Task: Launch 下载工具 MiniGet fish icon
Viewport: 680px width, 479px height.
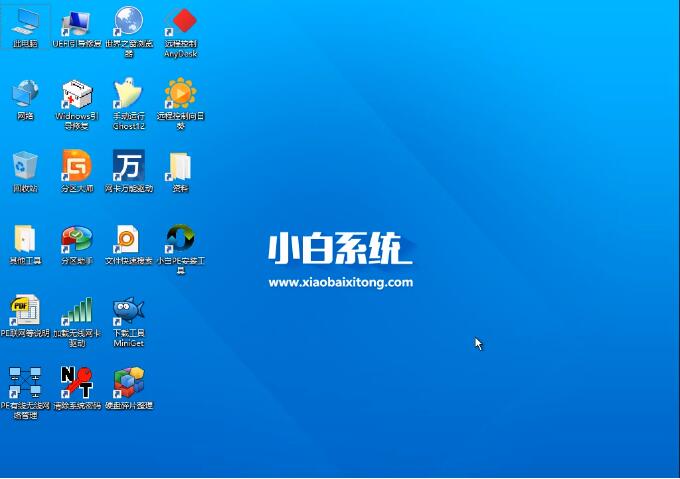Action: tap(128, 310)
